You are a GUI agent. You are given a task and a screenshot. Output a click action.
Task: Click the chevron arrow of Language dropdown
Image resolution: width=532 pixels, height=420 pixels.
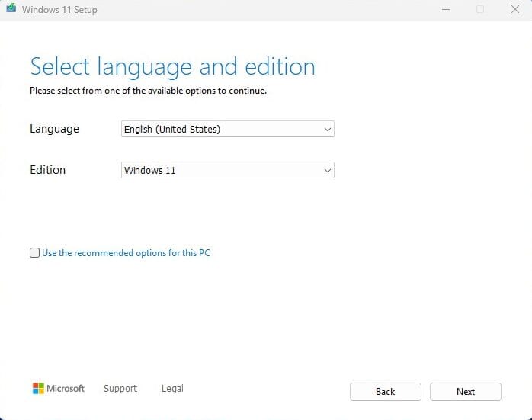point(328,130)
